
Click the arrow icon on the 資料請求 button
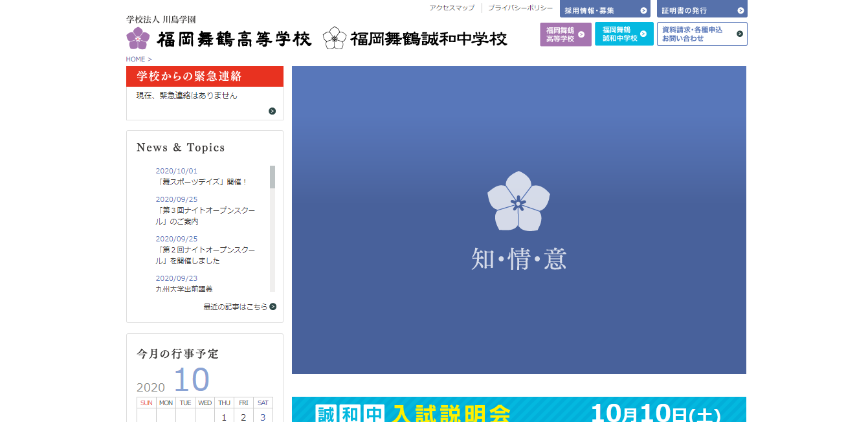(739, 34)
